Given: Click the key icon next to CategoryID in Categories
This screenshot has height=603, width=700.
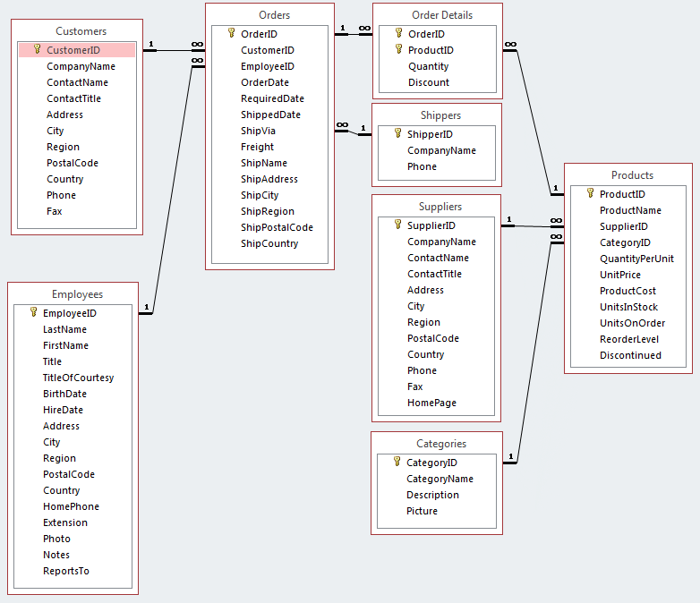Looking at the screenshot, I should coord(397,463).
